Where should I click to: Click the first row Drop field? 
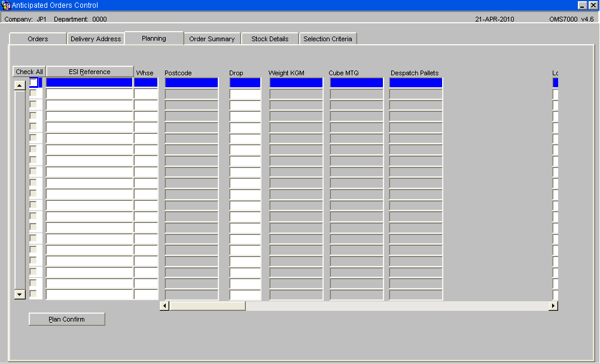click(x=245, y=82)
